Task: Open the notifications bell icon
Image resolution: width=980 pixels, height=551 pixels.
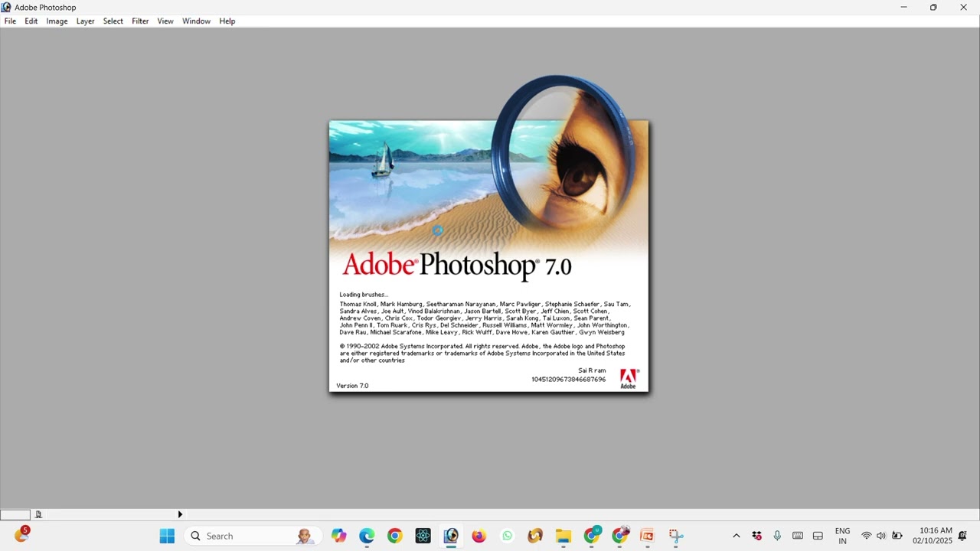Action: click(x=962, y=536)
